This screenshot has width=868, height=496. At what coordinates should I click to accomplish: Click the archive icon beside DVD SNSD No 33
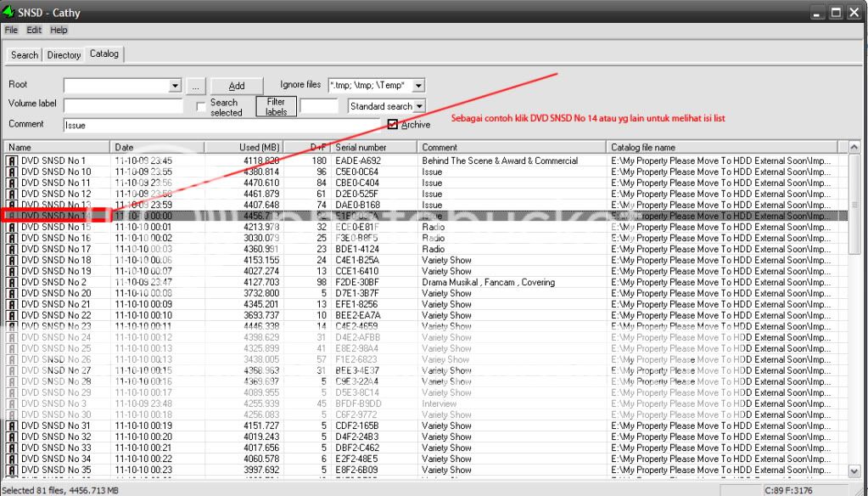pyautogui.click(x=12, y=448)
